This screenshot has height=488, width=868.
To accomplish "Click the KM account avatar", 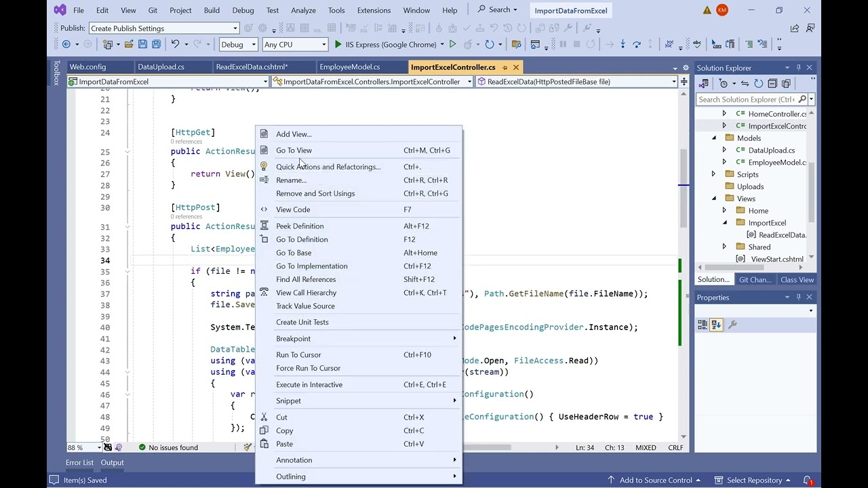I will [x=722, y=10].
